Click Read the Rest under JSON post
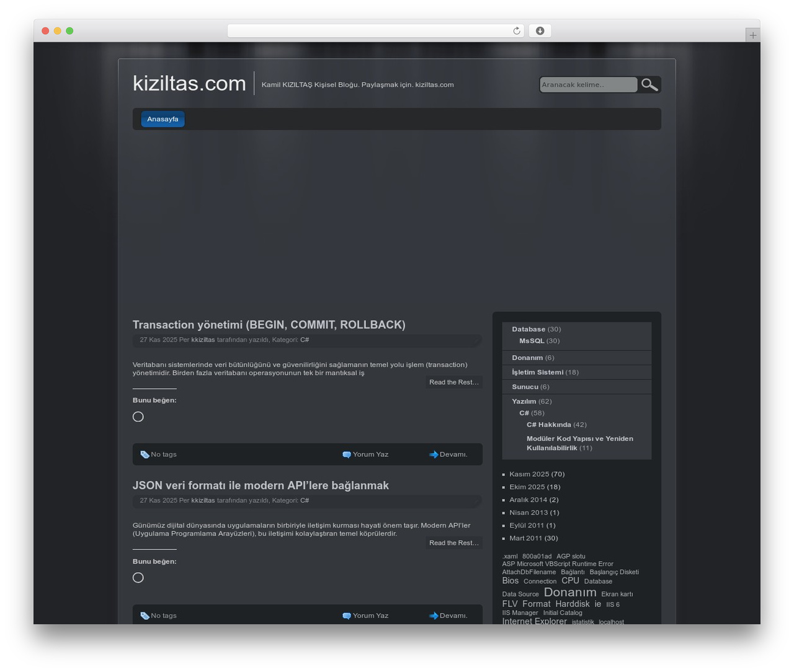794x672 pixels. coord(454,543)
